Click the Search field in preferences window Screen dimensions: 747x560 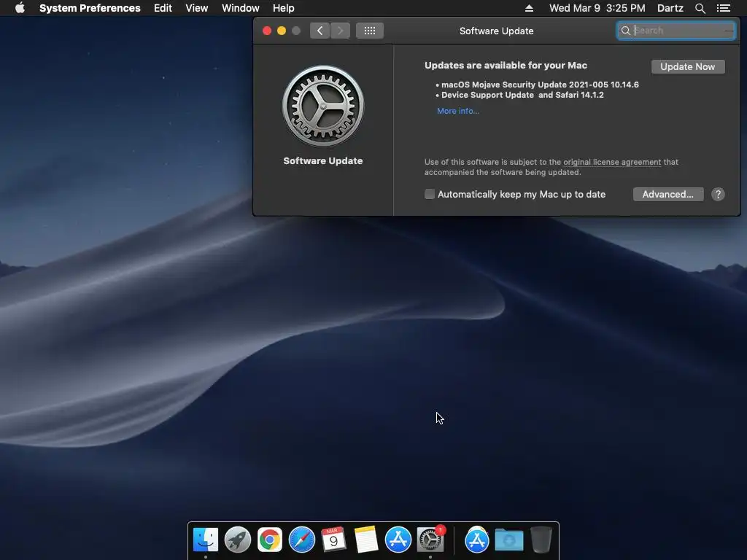click(676, 31)
